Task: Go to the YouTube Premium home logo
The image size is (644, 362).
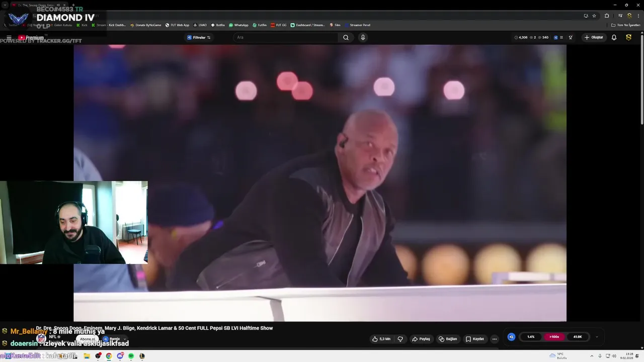Action: click(x=31, y=38)
